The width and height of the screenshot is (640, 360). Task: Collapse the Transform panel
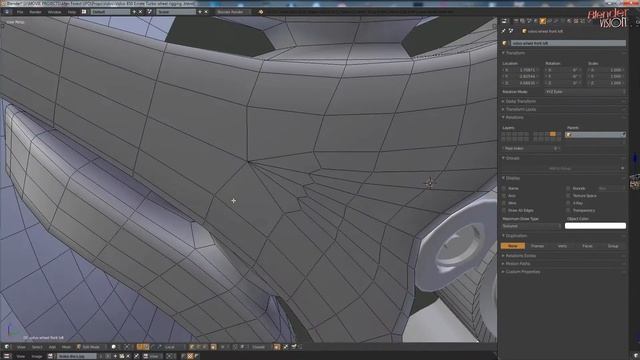[516, 53]
